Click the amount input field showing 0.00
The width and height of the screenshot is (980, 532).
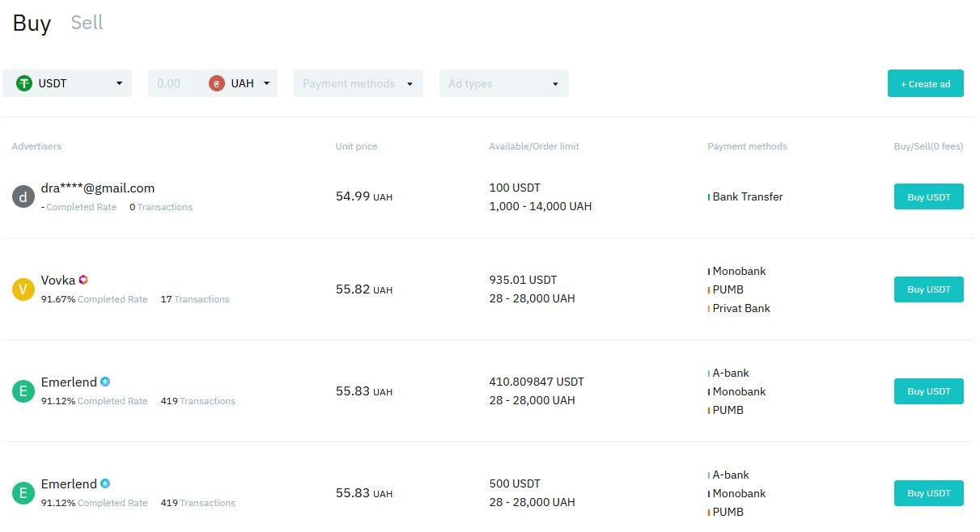pos(172,83)
